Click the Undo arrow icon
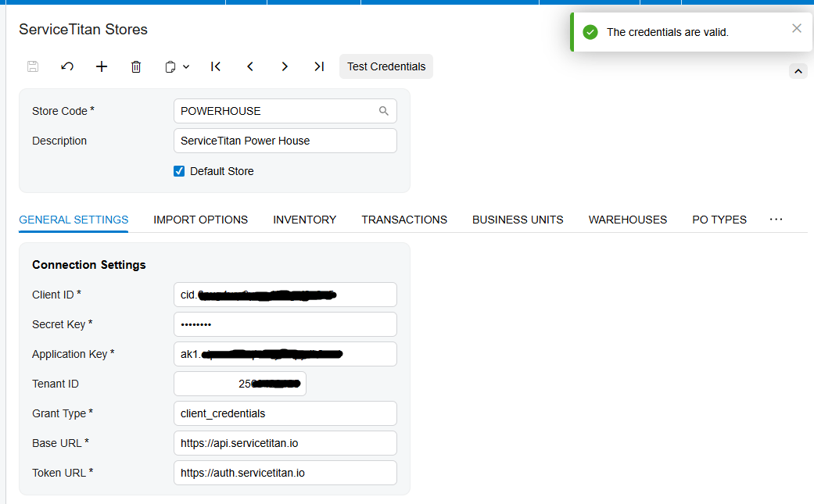The width and height of the screenshot is (814, 504). click(x=67, y=66)
